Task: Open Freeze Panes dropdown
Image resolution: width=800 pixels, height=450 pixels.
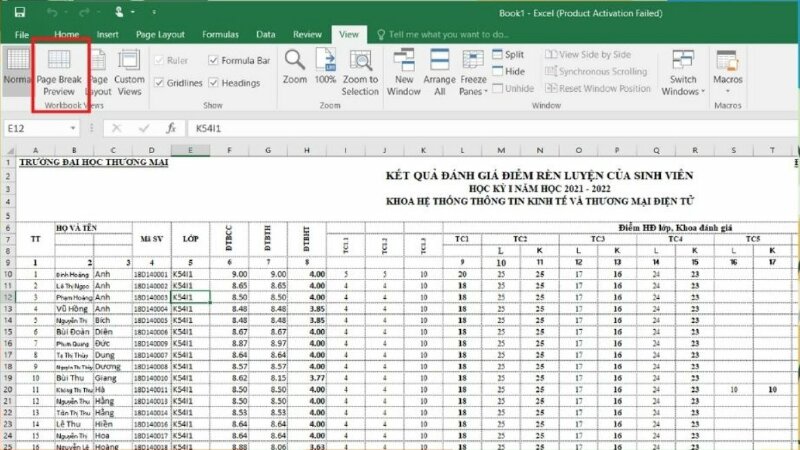Action: [473, 72]
